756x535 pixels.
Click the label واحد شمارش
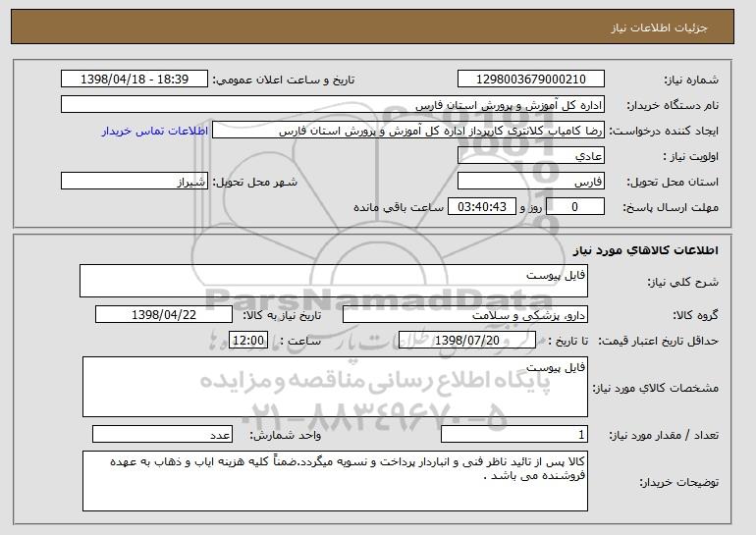[x=286, y=435]
